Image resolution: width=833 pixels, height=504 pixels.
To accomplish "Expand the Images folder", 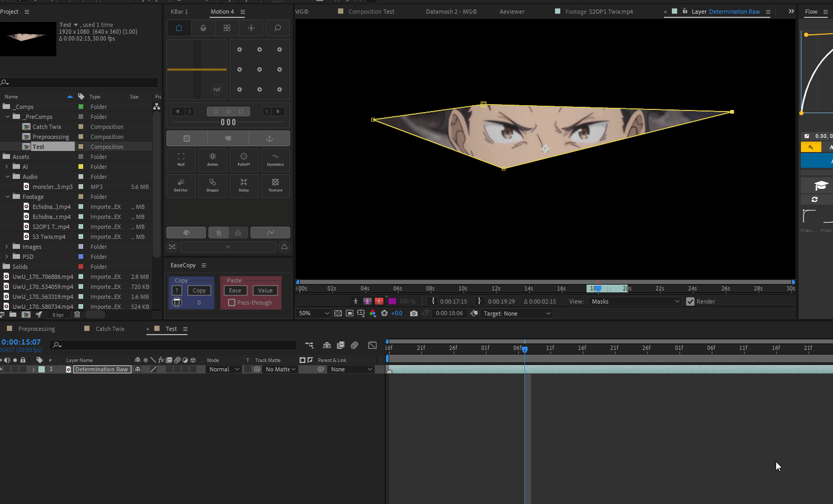I will coord(7,247).
